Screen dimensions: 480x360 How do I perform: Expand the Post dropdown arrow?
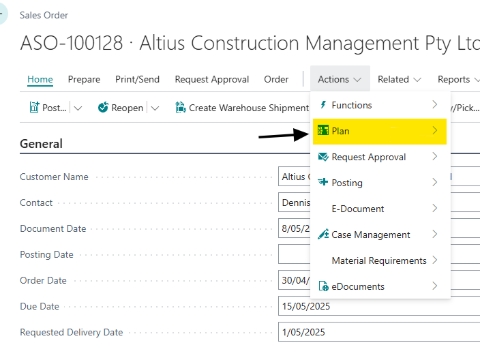click(78, 108)
